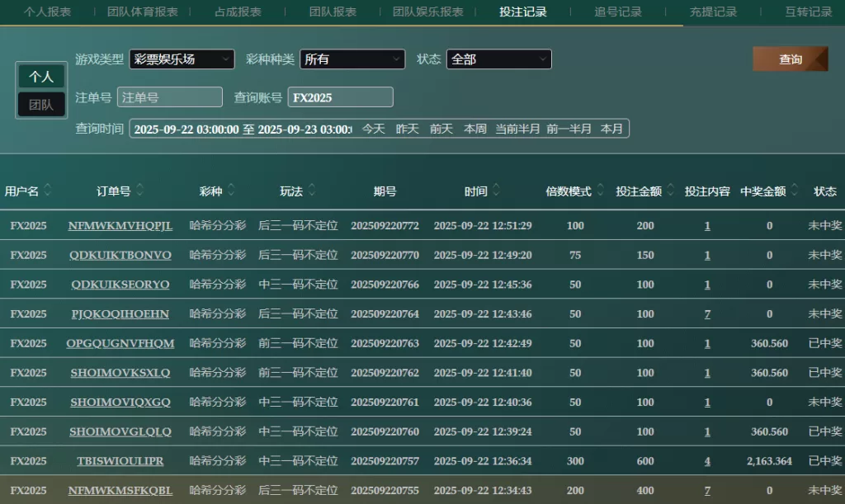Open the 游戏类型 dropdown
Screen dimensions: 845x504
(182, 59)
